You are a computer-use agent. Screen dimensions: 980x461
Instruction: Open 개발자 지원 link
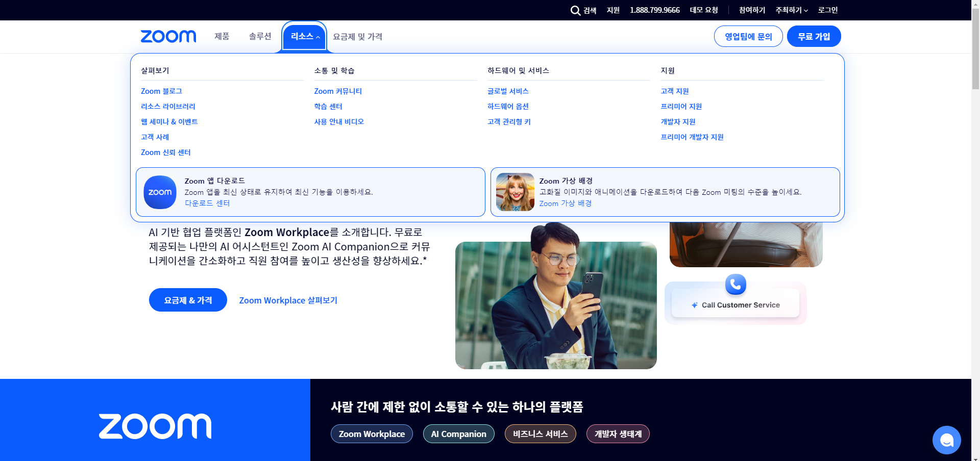[x=678, y=122]
